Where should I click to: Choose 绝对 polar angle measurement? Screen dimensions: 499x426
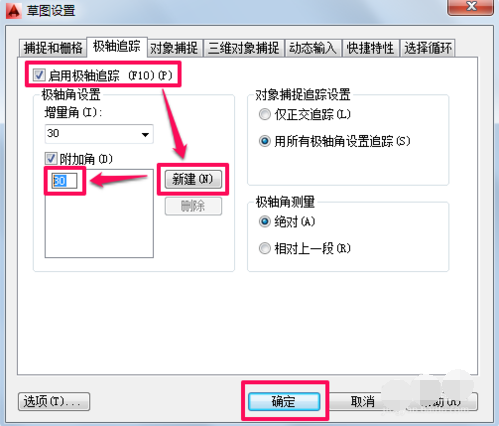(265, 221)
